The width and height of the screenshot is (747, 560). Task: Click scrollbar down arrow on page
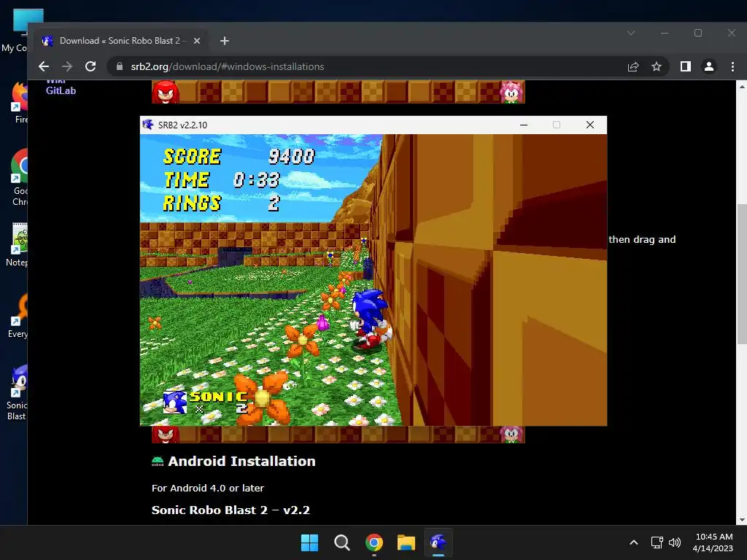[741, 519]
